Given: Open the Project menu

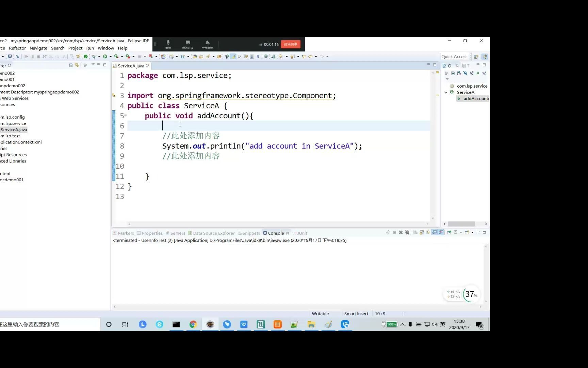Looking at the screenshot, I should pos(75,48).
